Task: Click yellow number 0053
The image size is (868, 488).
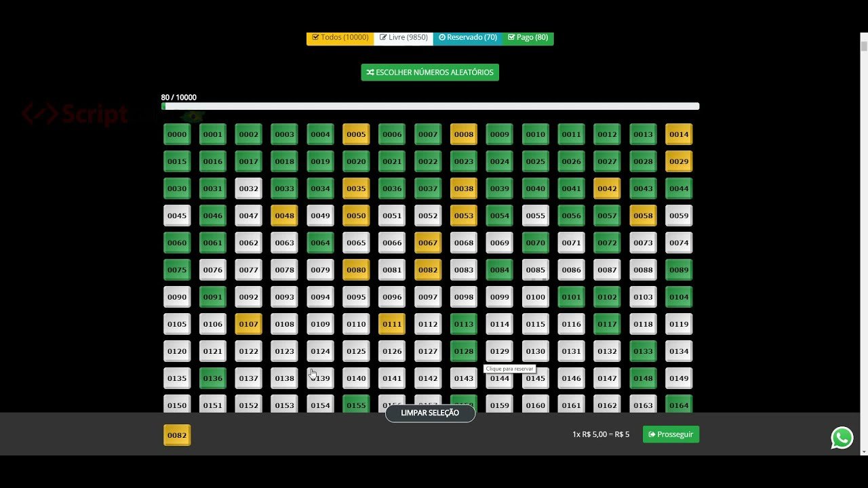Action: point(464,216)
